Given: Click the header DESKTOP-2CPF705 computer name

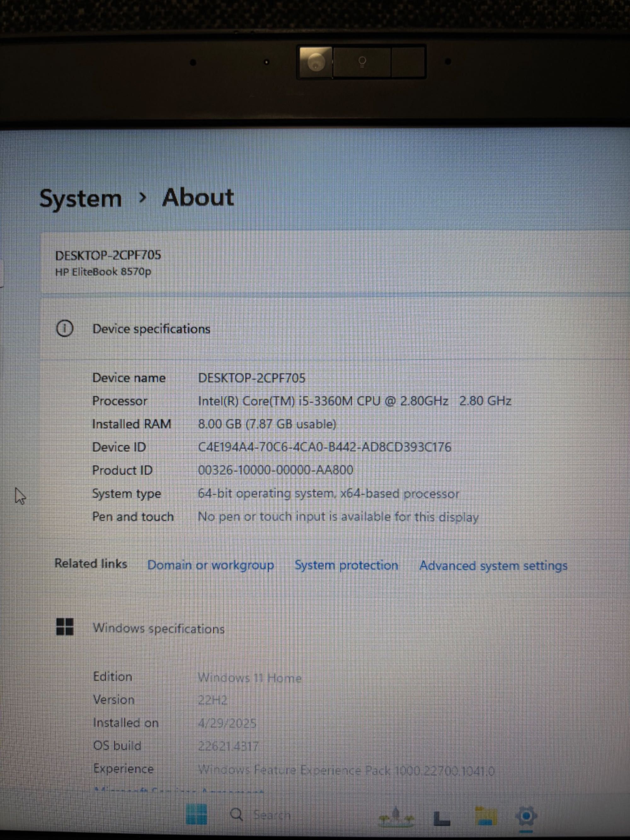Looking at the screenshot, I should 108,255.
